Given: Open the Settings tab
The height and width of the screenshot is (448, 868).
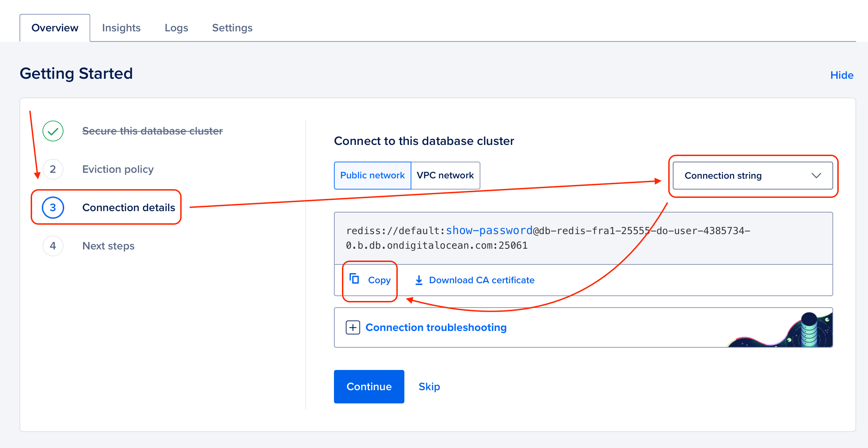Looking at the screenshot, I should coord(232,28).
